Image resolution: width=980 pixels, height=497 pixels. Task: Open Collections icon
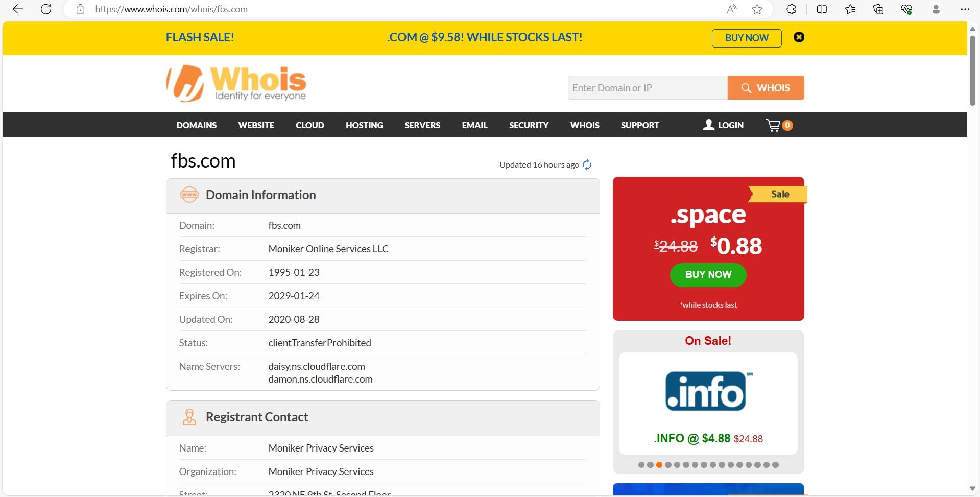pos(878,9)
